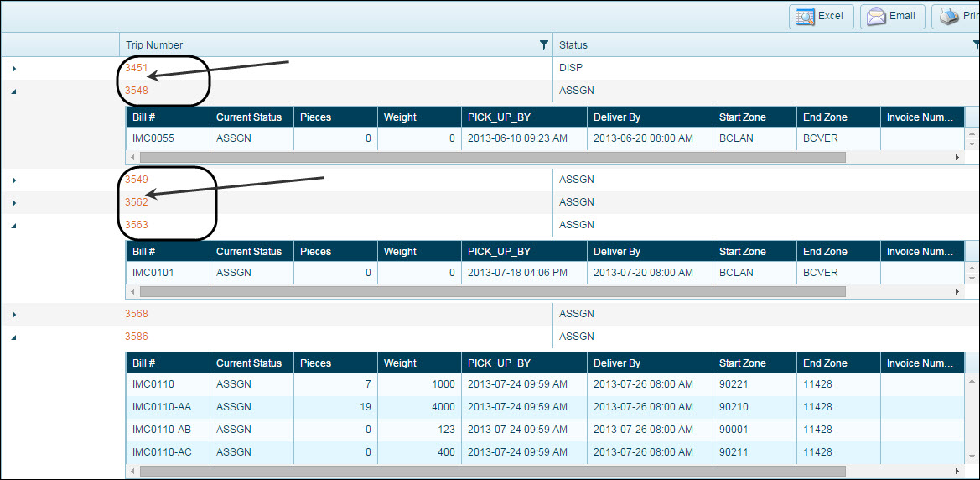Select bill IMC0110-AC cell
Screen dimensions: 980x480
169,451
